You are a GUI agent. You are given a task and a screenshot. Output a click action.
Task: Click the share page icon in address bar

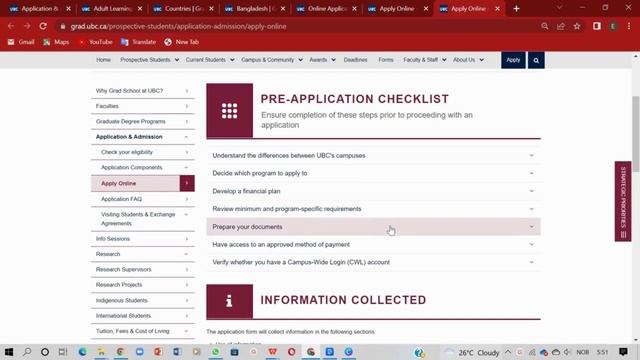pyautogui.click(x=561, y=26)
